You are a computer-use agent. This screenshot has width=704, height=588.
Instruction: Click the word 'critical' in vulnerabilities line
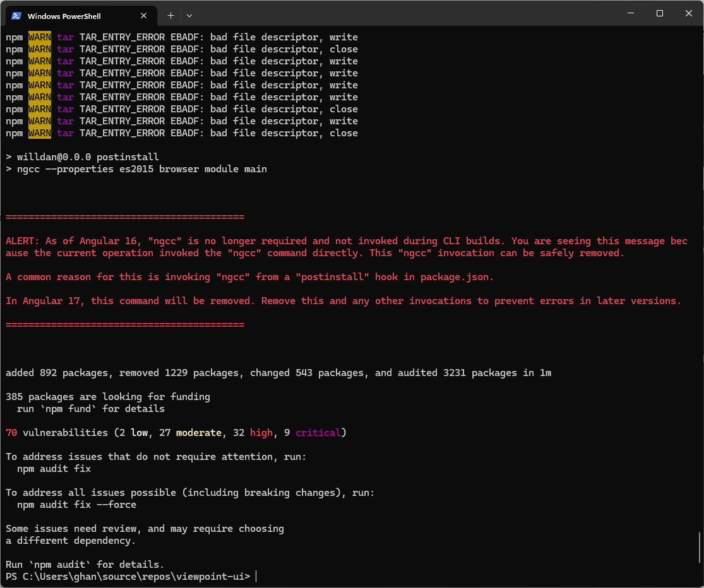tap(318, 433)
